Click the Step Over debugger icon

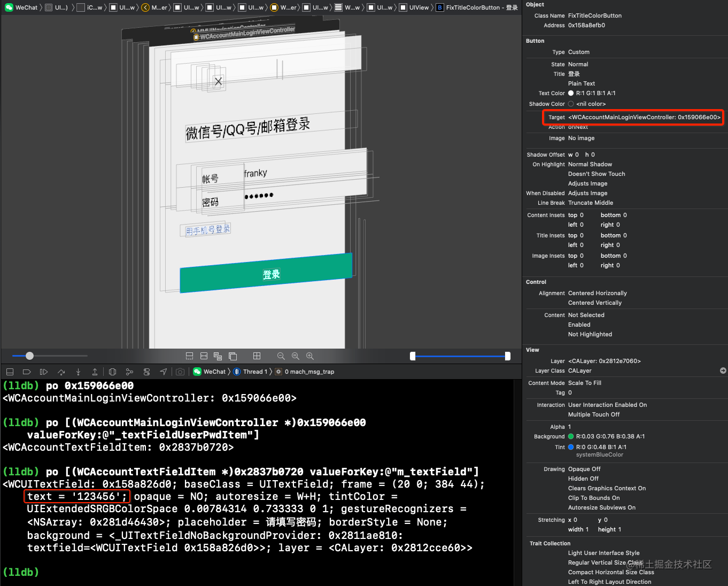point(61,372)
